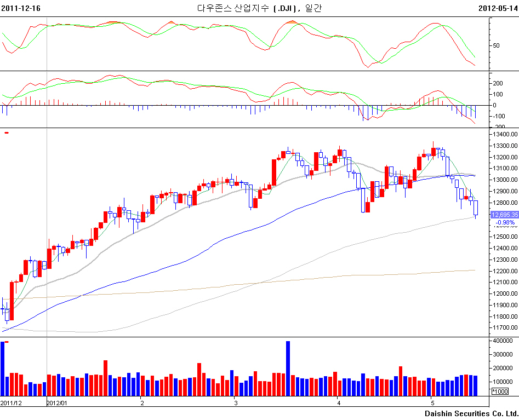519x420 pixels.
Task: Click the first tall blue volume bar at far left
Action: pos(3,368)
